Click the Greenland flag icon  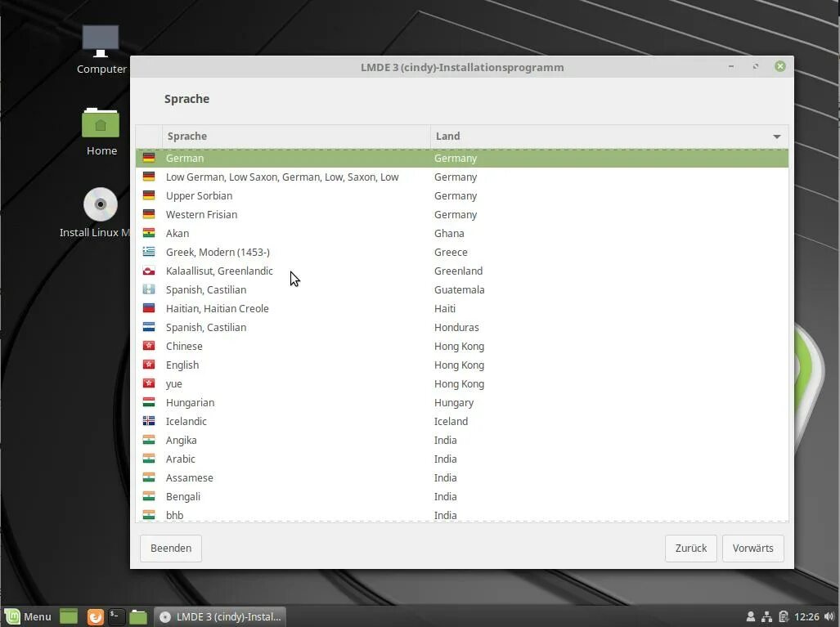(149, 271)
